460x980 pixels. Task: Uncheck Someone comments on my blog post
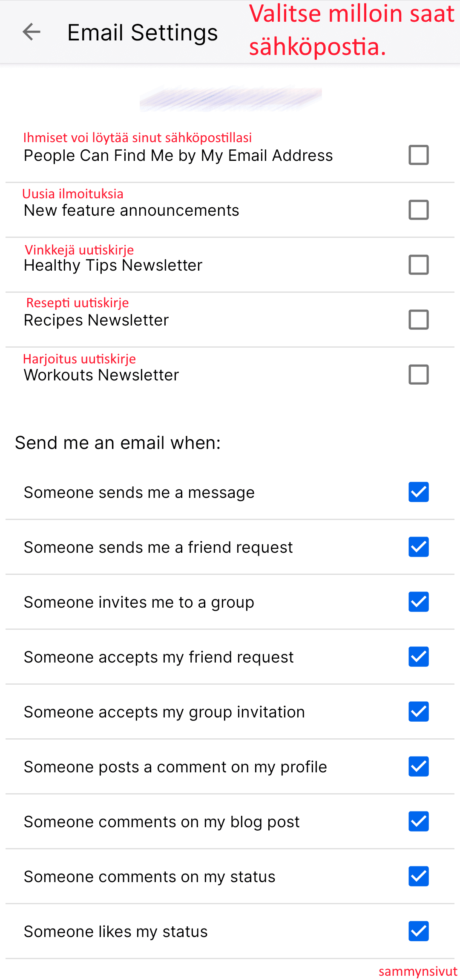(418, 821)
